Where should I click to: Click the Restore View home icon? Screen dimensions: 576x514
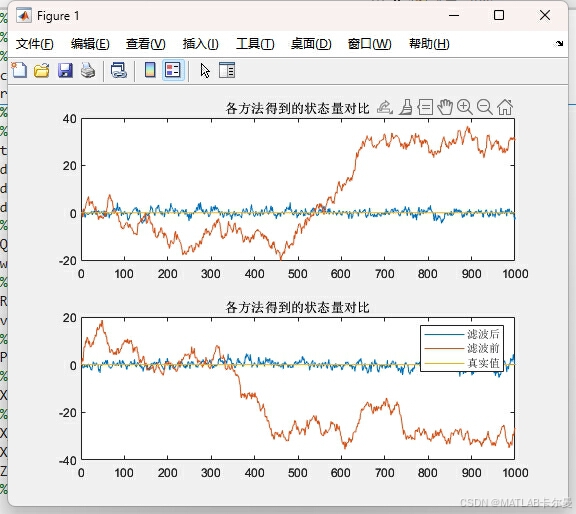point(505,107)
